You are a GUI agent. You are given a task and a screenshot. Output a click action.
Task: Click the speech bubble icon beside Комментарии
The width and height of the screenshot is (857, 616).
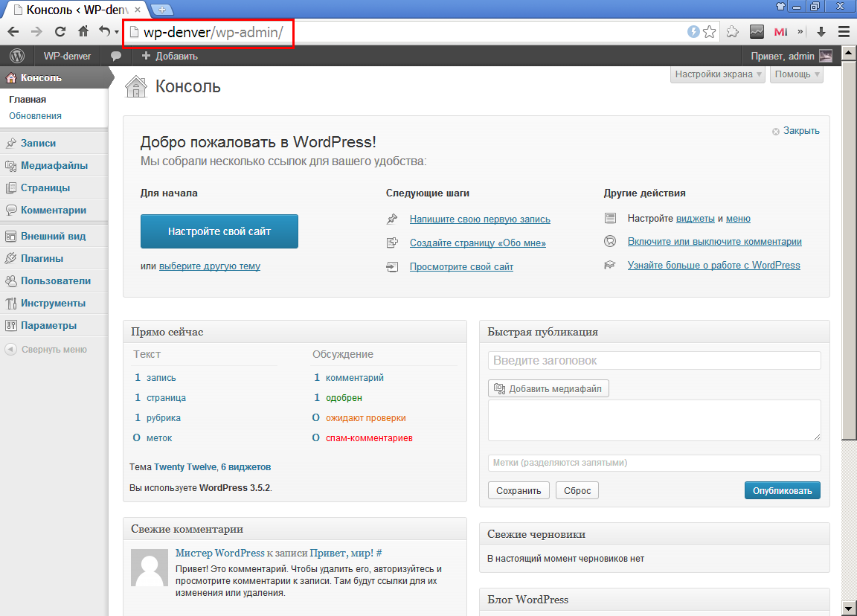tap(11, 211)
